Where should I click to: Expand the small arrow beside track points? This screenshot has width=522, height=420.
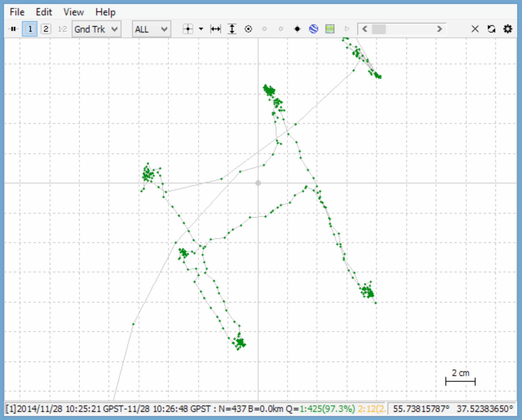201,29
